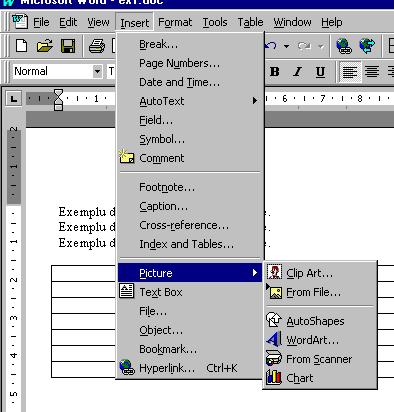Insert a Comment via menu
This screenshot has width=394, height=412.
[x=190, y=158]
